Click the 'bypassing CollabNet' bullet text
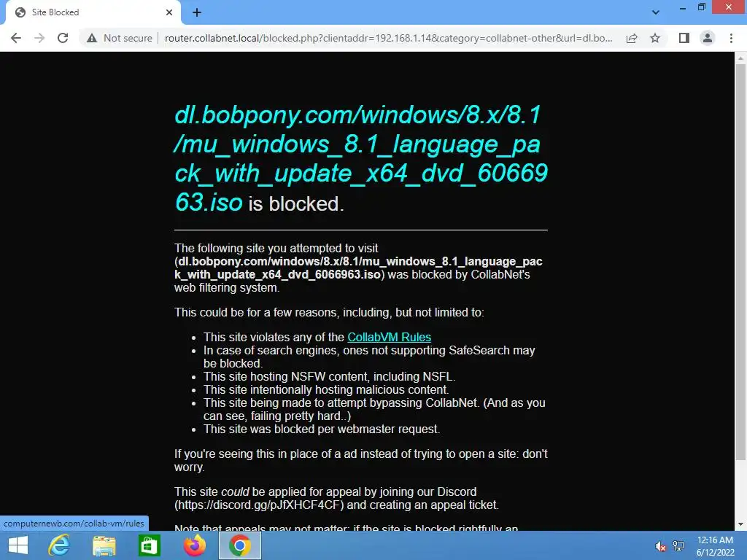 coord(374,410)
